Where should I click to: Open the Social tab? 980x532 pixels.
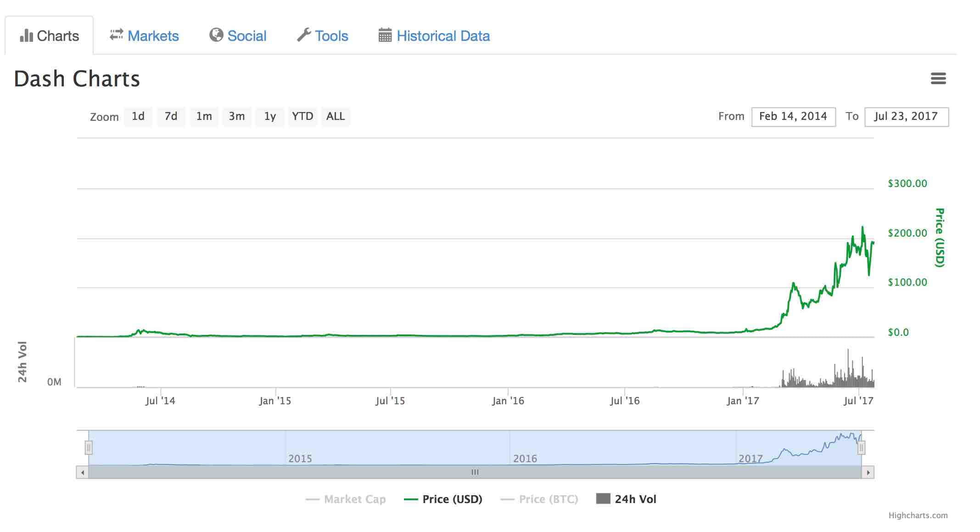pos(238,36)
